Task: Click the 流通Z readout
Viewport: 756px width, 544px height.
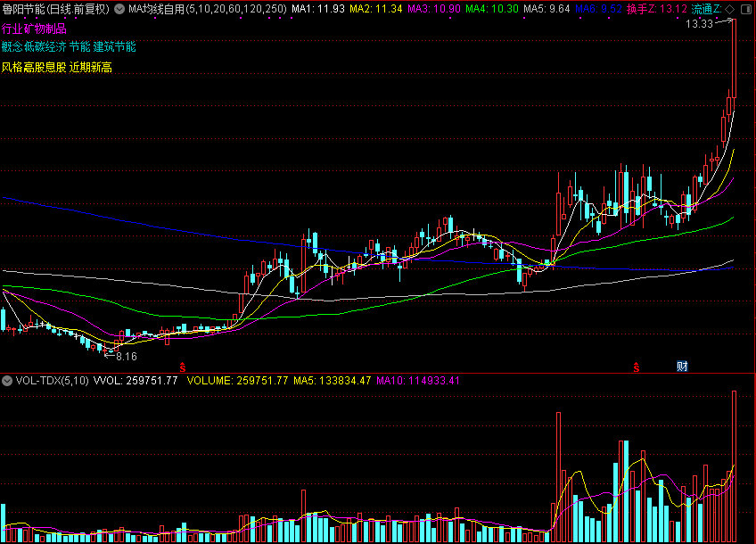Action: point(706,9)
